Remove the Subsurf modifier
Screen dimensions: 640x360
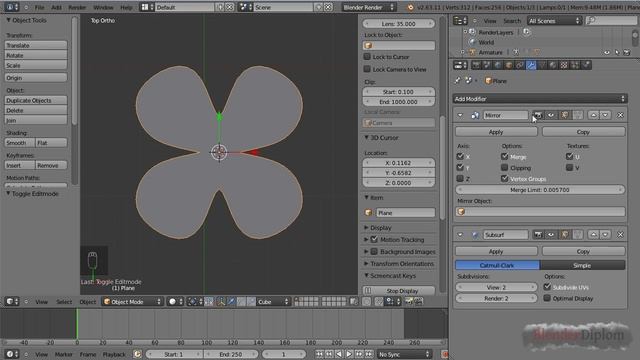pos(620,235)
